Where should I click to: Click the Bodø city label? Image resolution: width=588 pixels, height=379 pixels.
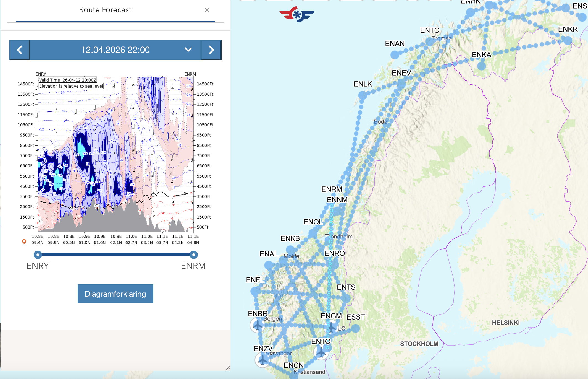tap(380, 121)
